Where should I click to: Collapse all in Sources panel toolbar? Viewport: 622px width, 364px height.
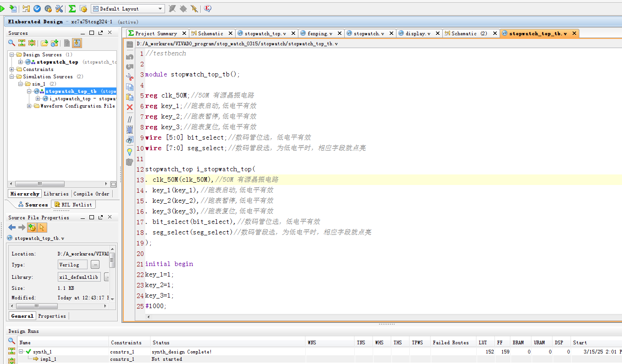(x=22, y=43)
